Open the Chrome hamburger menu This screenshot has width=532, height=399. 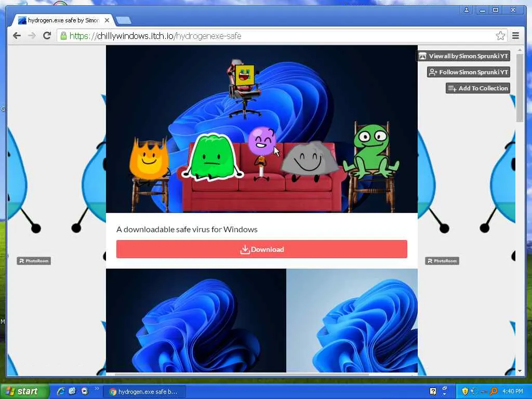[x=515, y=36]
